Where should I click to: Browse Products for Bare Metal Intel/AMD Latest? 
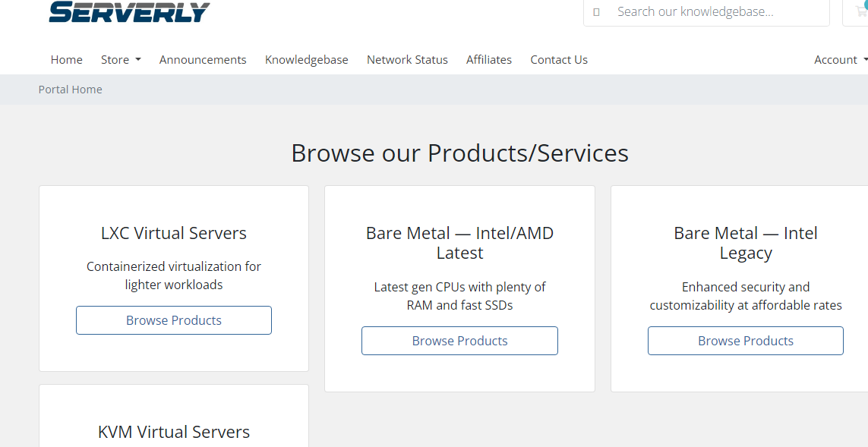click(459, 341)
